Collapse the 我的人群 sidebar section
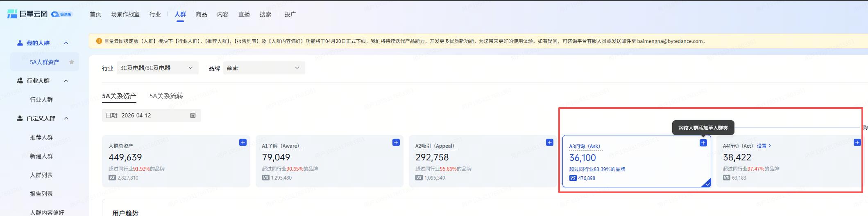Image resolution: width=868 pixels, height=216 pixels. [66, 43]
